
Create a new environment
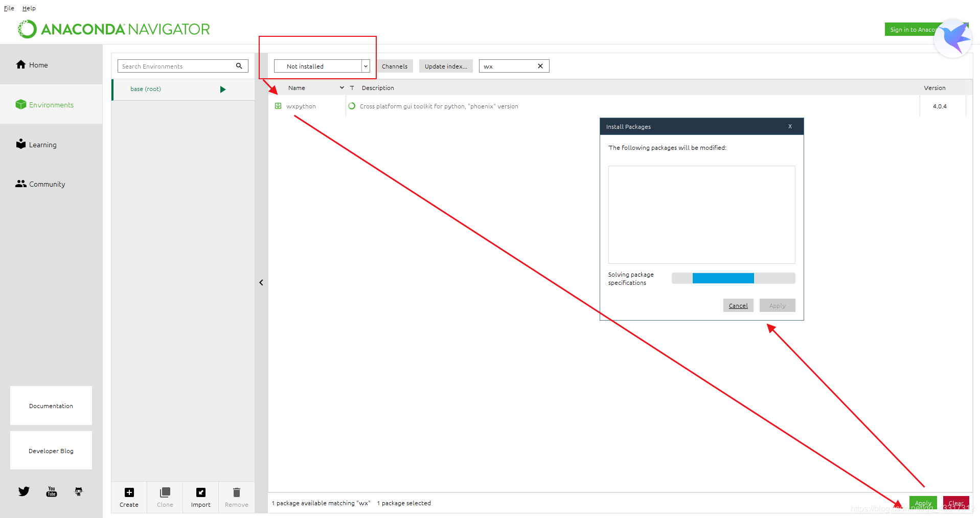(129, 497)
